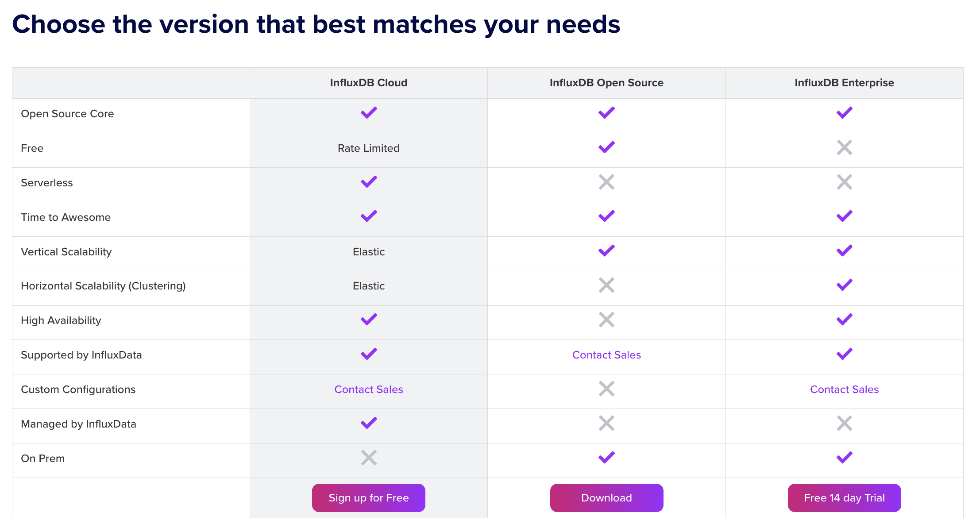The width and height of the screenshot is (980, 532).
Task: Click the Custom Configurations row label
Action: click(x=78, y=389)
